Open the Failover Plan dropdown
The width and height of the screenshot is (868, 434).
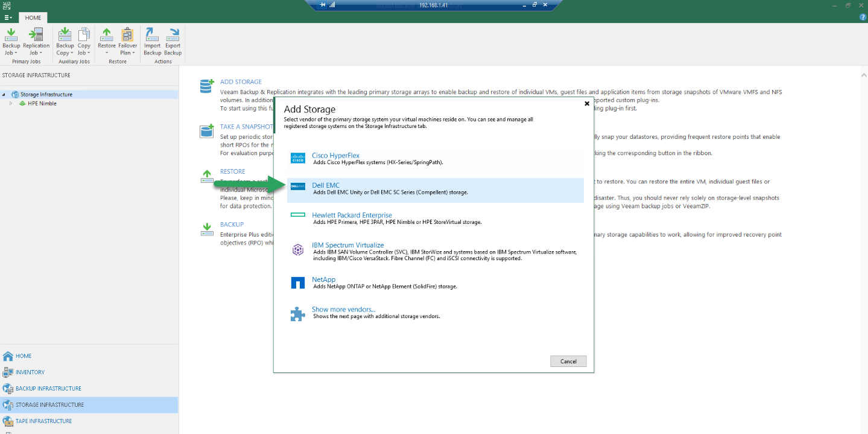pyautogui.click(x=127, y=42)
